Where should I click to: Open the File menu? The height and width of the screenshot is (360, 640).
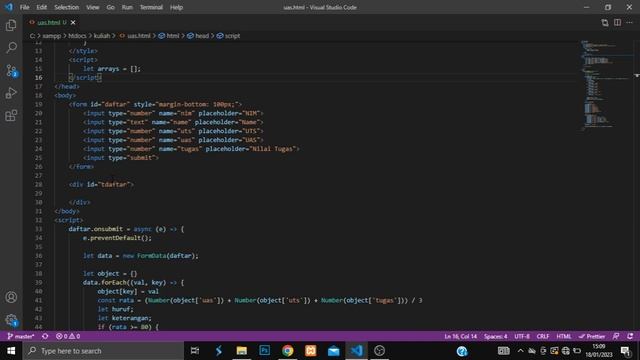[x=24, y=7]
